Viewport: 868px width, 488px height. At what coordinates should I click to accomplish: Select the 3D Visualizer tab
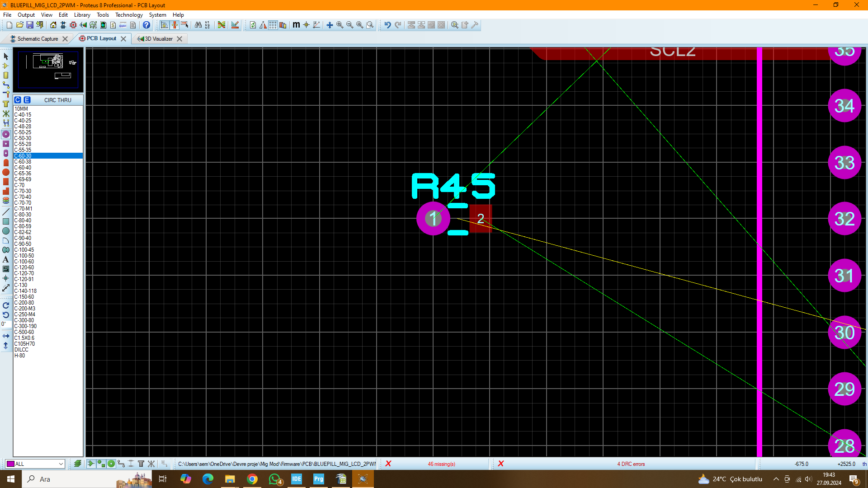click(157, 38)
